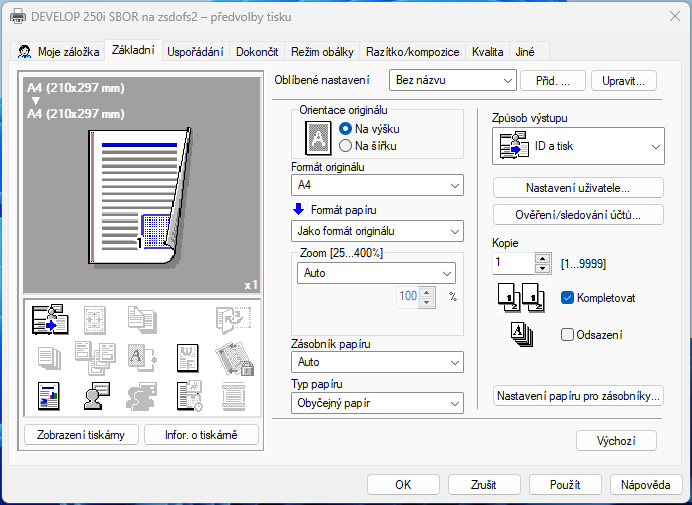Click the color chart document icon
The height and width of the screenshot is (505, 692).
coord(47,396)
